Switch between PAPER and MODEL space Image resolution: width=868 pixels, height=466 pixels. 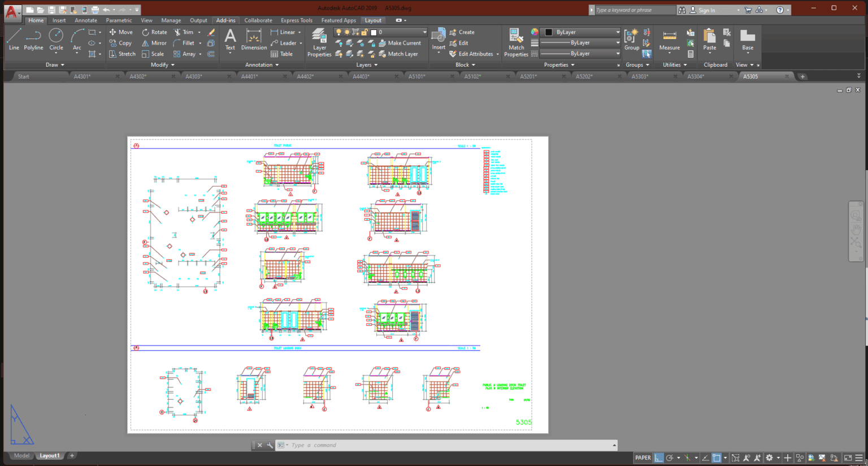pyautogui.click(x=643, y=458)
